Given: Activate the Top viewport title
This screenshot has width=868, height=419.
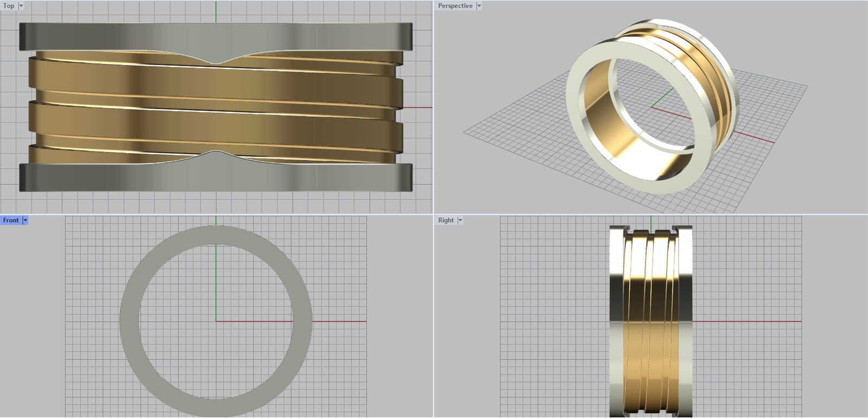Looking at the screenshot, I should (9, 6).
